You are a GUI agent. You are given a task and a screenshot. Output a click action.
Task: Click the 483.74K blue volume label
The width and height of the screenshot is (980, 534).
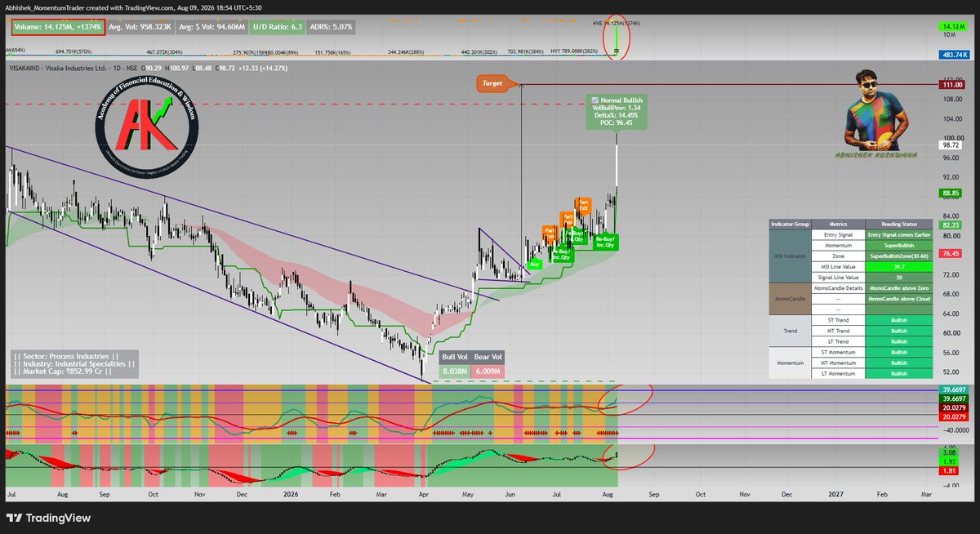click(953, 54)
